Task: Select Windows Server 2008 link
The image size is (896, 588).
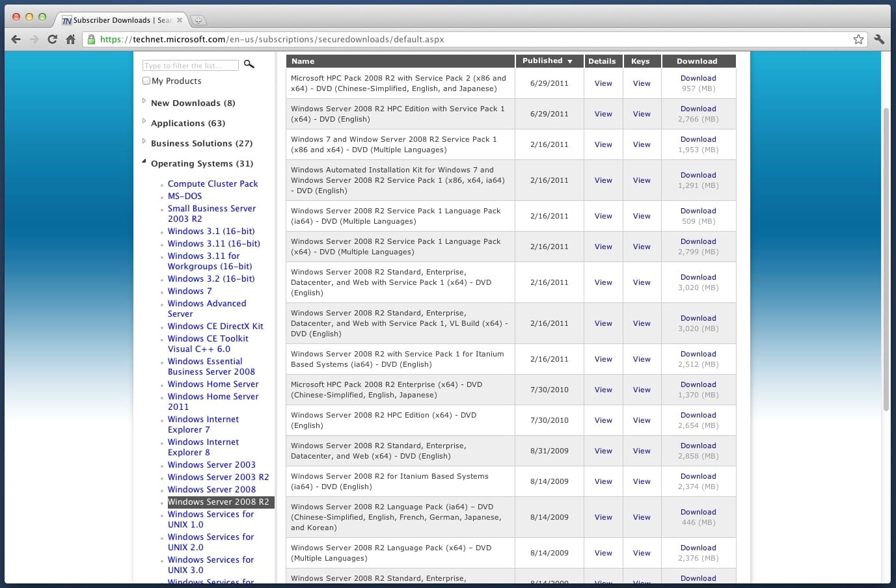Action: click(x=211, y=489)
